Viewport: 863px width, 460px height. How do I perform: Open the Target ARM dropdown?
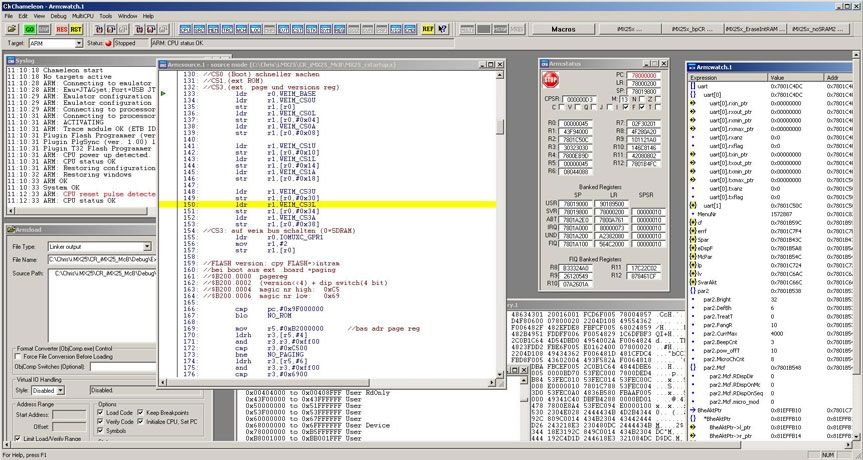click(78, 43)
